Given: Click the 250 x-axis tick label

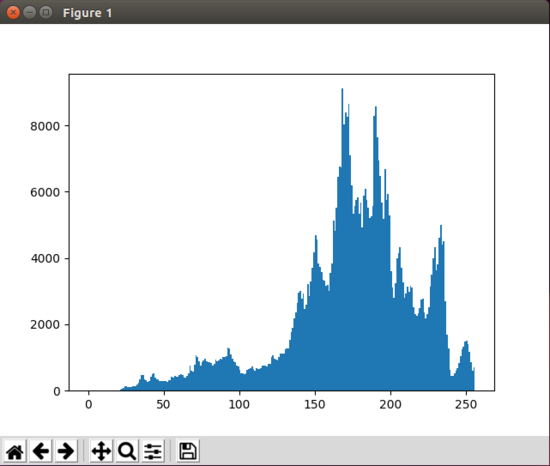Looking at the screenshot, I should [466, 405].
